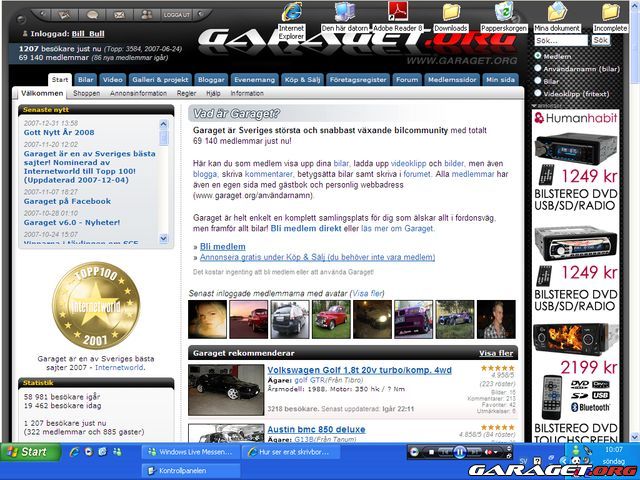Viewport: 640px width, 480px height.
Task: Click the pictures icon in Garaget top toolbar
Action: tap(64, 15)
